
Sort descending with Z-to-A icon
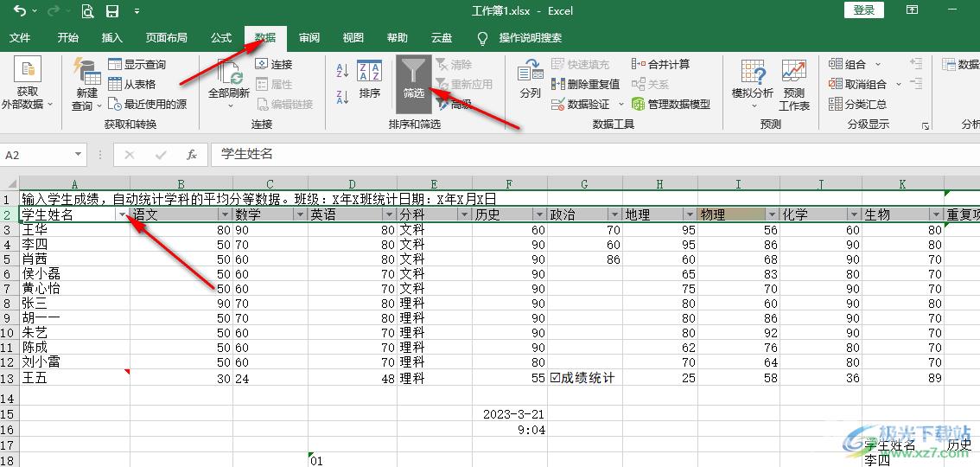pos(342,97)
